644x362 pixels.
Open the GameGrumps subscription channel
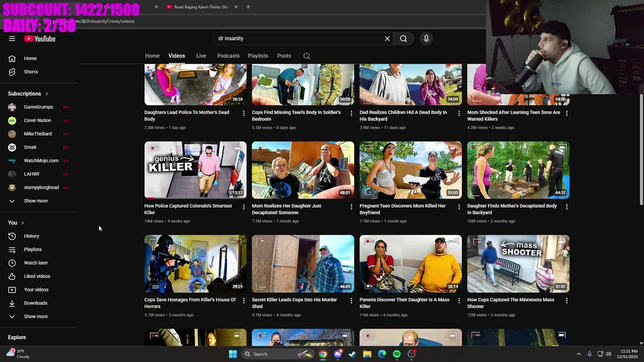(x=39, y=107)
